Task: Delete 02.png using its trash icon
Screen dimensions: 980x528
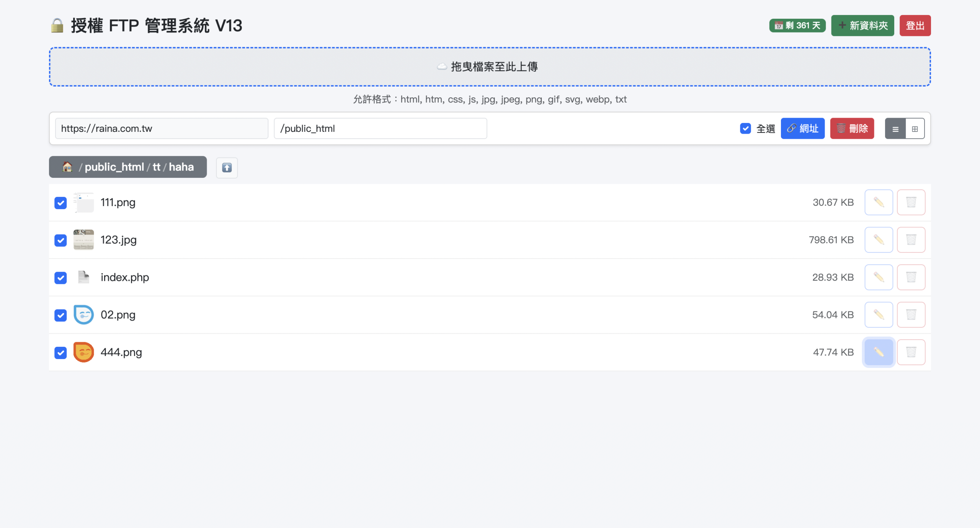Action: pos(911,315)
